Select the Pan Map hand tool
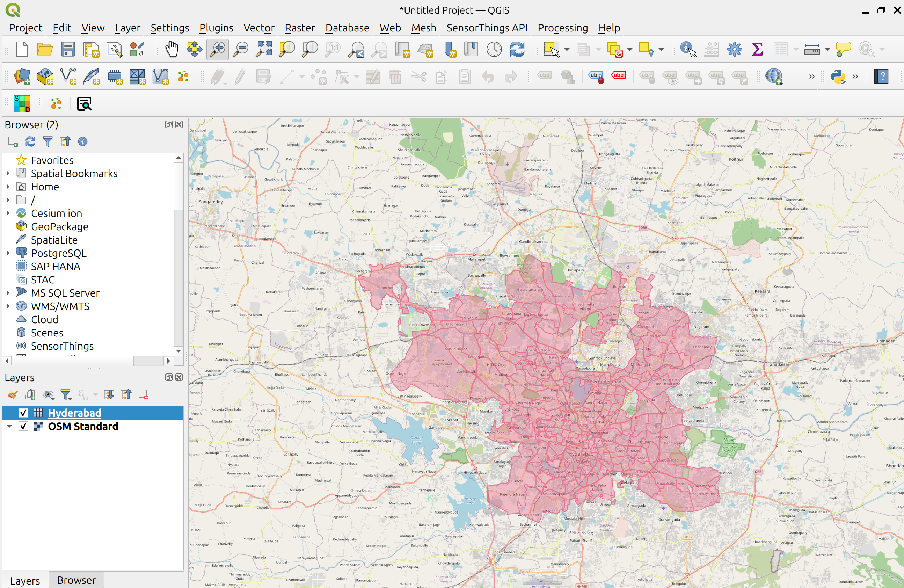The height and width of the screenshot is (588, 904). [172, 49]
